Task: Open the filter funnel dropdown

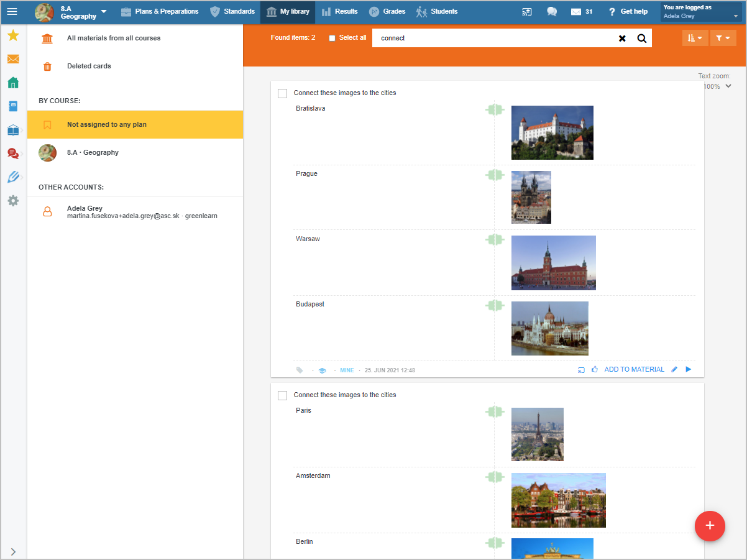Action: 723,38
